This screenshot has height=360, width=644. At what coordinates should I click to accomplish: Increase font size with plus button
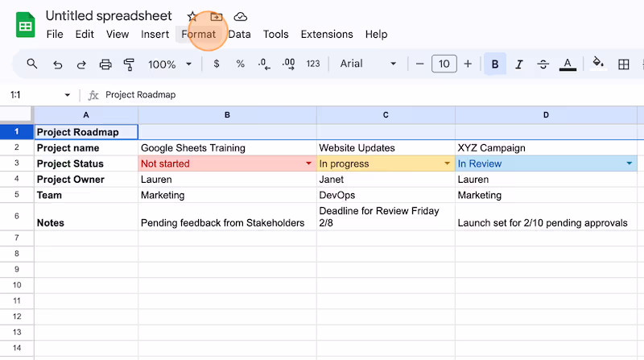[x=468, y=64]
